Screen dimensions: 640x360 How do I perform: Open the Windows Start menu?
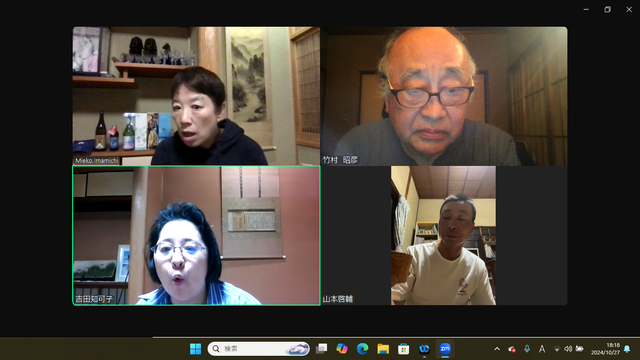coord(196,349)
